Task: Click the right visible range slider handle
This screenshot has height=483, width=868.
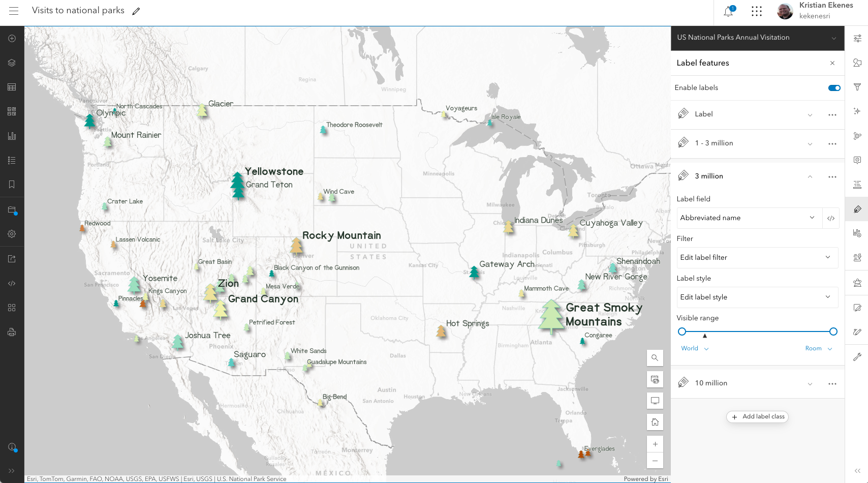Action: click(833, 331)
